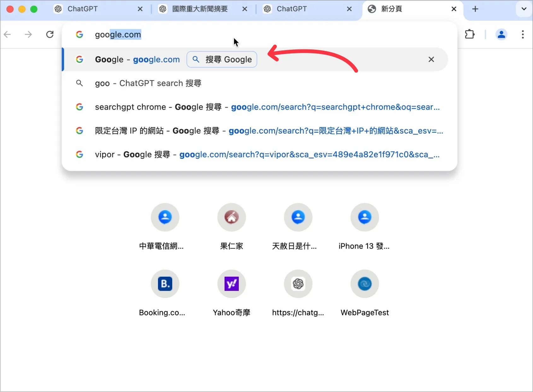Click the Yahoo奇摩 label text

coord(231,313)
